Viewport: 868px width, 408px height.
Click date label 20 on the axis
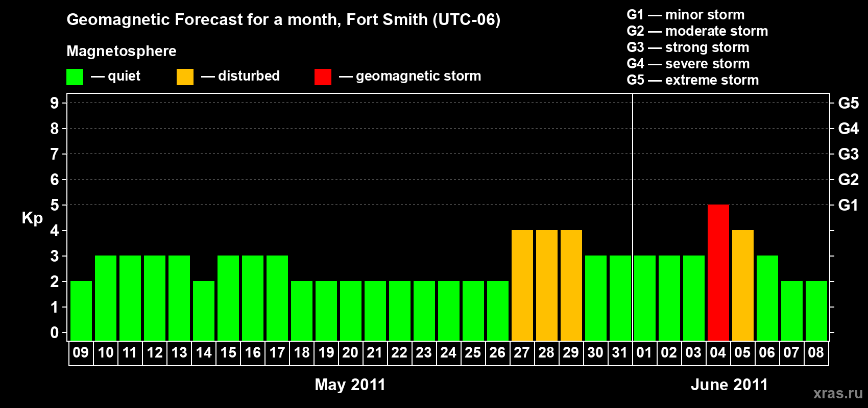coord(351,352)
